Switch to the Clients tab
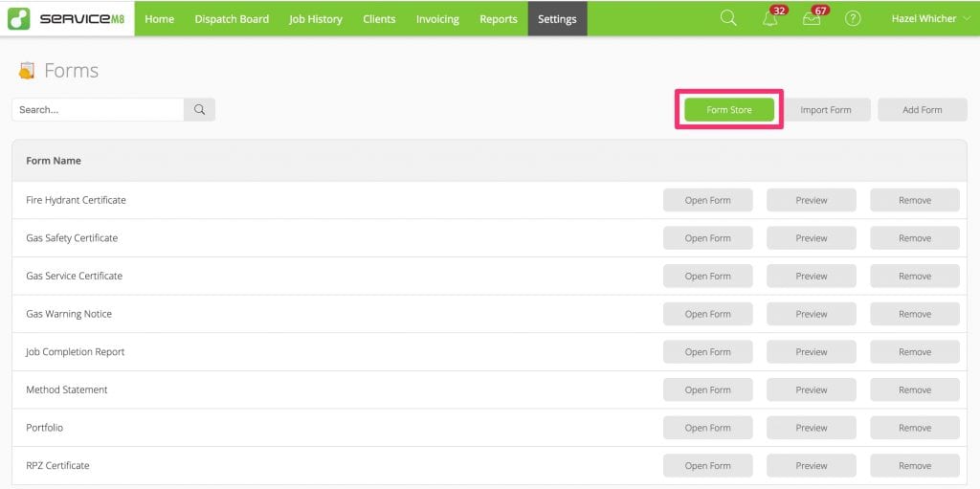Image resolution: width=980 pixels, height=489 pixels. (x=379, y=19)
